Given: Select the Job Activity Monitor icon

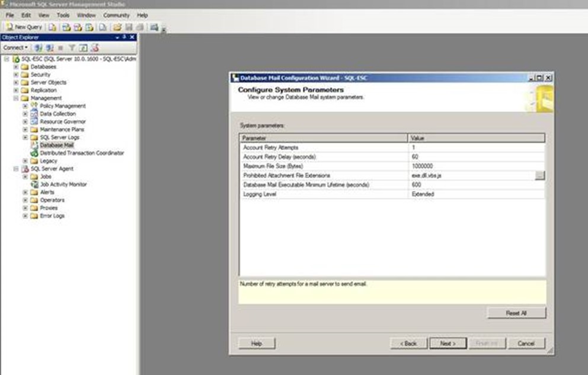Looking at the screenshot, I should (34, 184).
